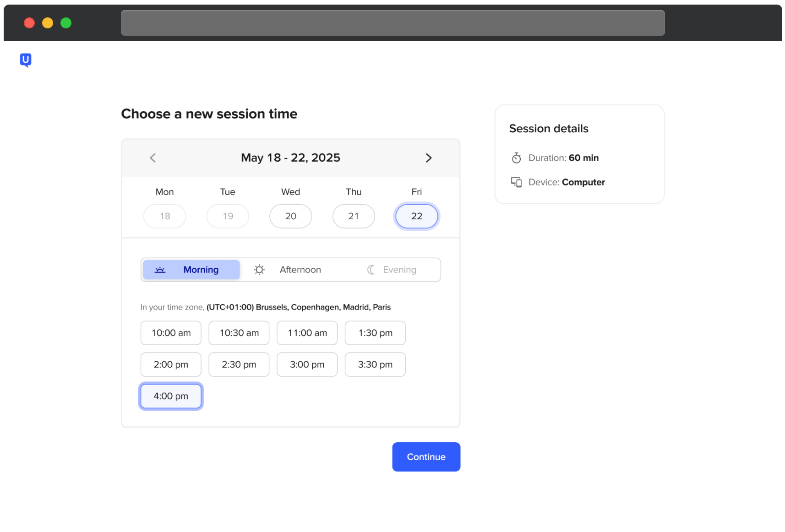Select Wednesday the 20th

[291, 216]
